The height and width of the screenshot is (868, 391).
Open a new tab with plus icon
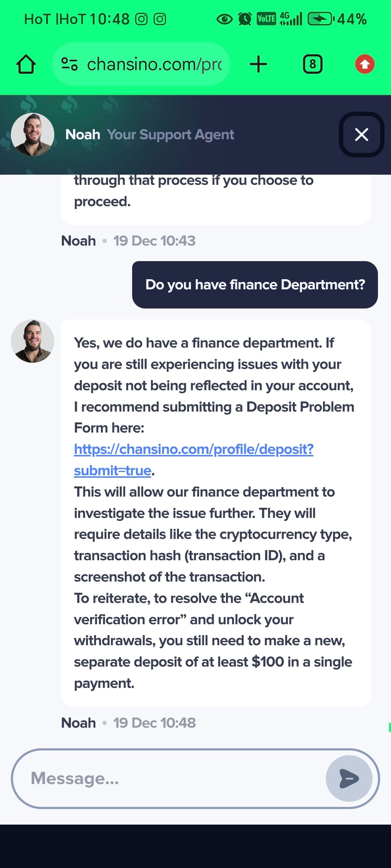pyautogui.click(x=258, y=64)
